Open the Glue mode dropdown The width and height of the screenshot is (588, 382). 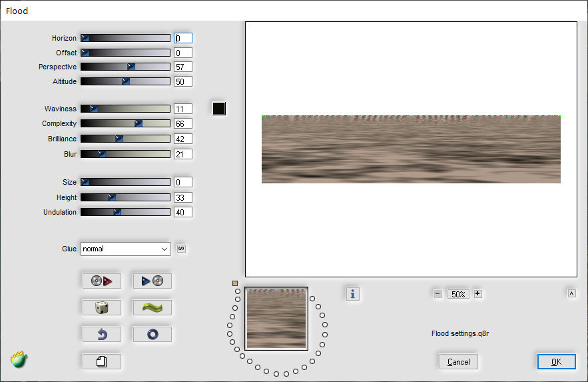[x=125, y=249]
